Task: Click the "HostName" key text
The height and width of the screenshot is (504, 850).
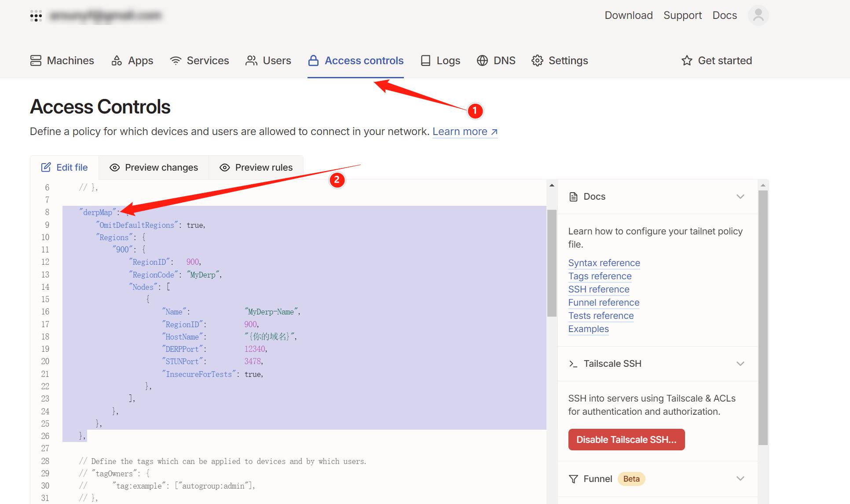Action: 182,337
